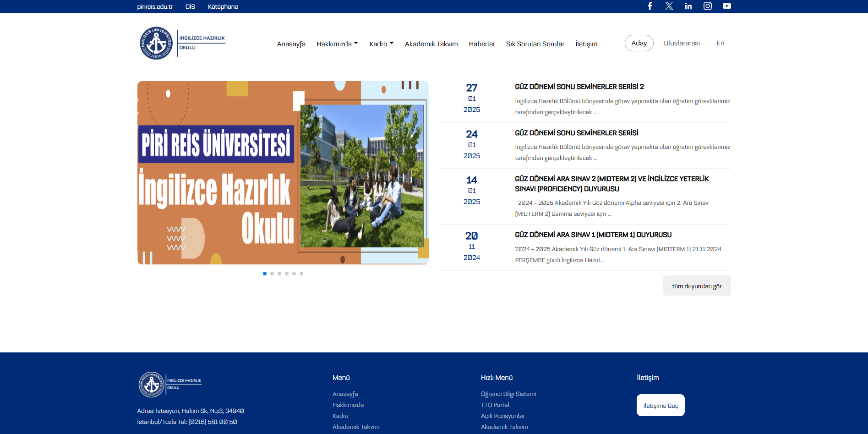Image resolution: width=868 pixels, height=434 pixels.
Task: Click the tüm duyuruları gör button
Action: coord(697,286)
